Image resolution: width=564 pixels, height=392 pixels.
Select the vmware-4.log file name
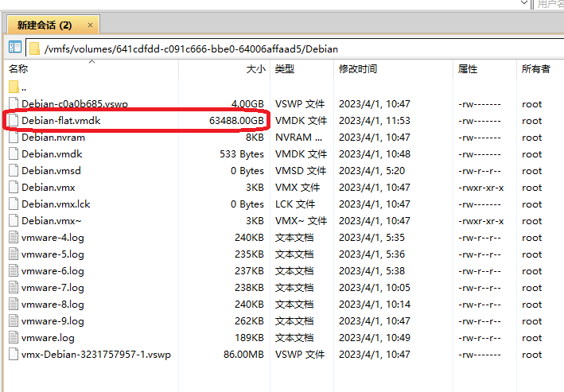pos(53,238)
